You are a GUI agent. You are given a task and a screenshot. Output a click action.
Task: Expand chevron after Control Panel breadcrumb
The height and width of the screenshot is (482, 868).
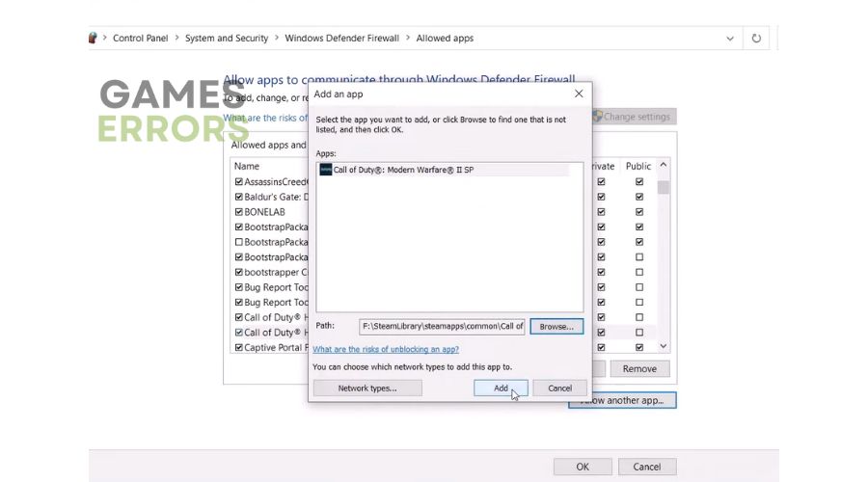176,38
